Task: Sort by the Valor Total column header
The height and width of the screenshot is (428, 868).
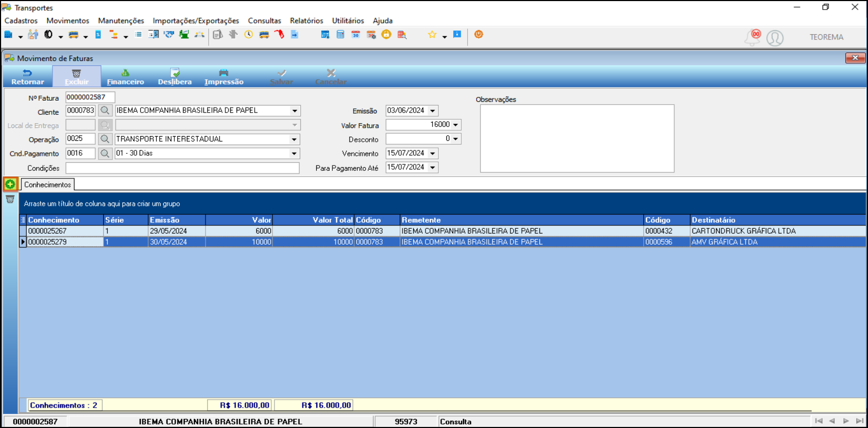Action: tap(314, 220)
